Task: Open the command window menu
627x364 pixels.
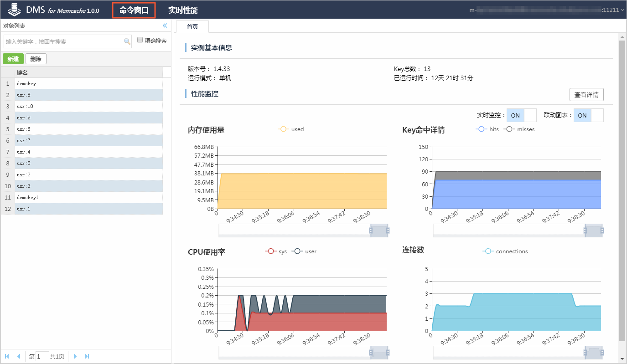Action: (x=134, y=10)
